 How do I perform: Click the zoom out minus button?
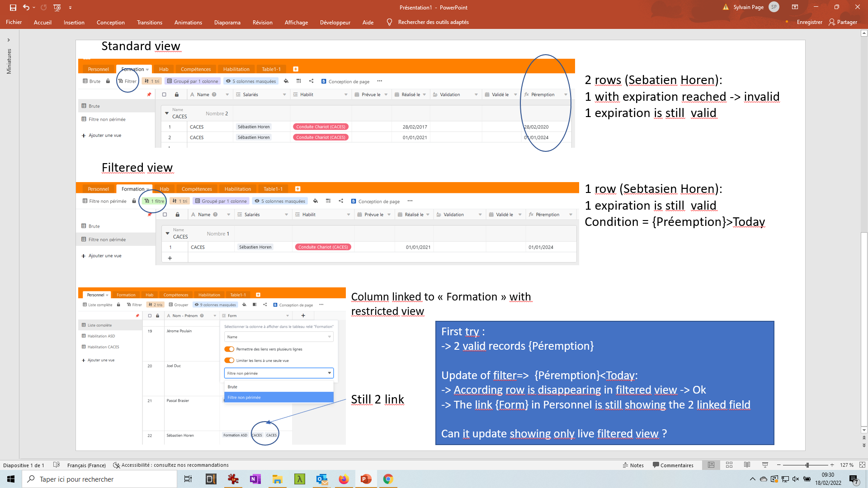779,465
